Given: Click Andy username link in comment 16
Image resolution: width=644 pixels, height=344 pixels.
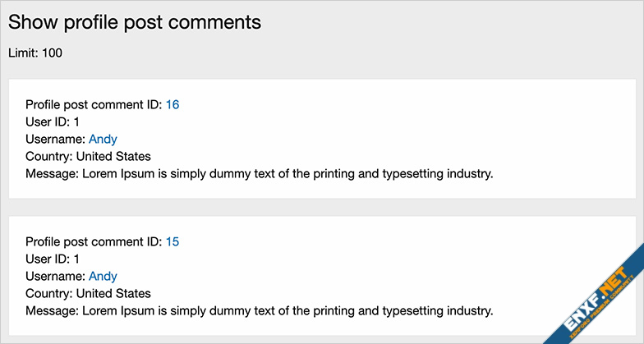Looking at the screenshot, I should [103, 139].
